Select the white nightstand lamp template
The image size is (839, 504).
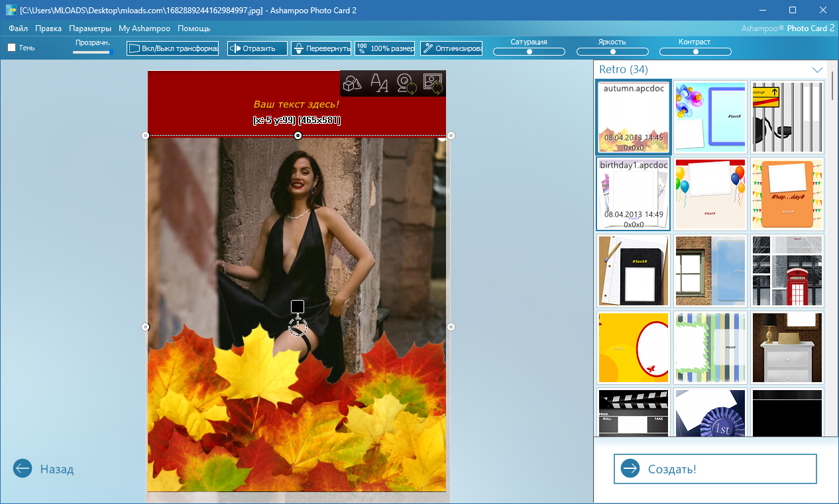point(787,348)
